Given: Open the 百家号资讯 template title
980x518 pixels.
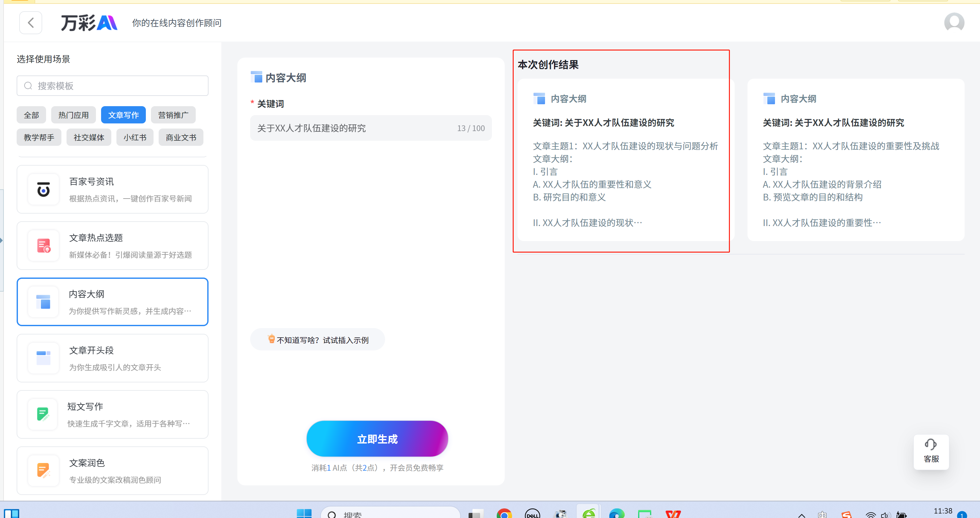Looking at the screenshot, I should point(91,181).
